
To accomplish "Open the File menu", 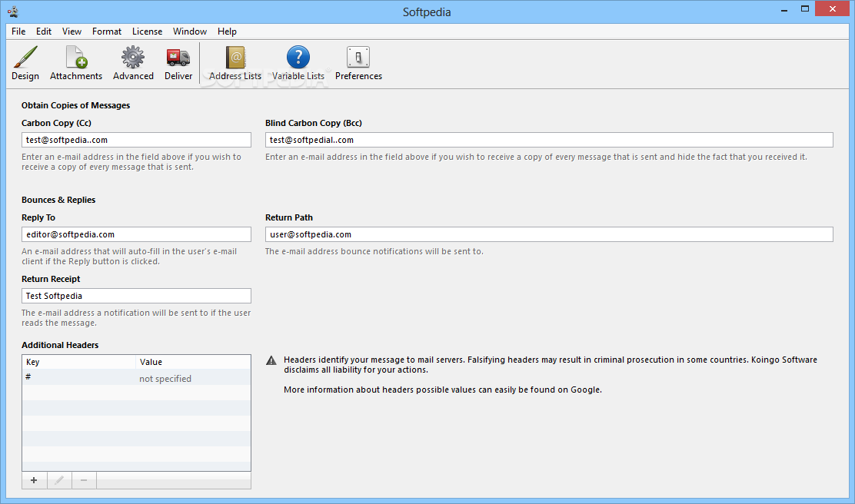I will point(18,31).
